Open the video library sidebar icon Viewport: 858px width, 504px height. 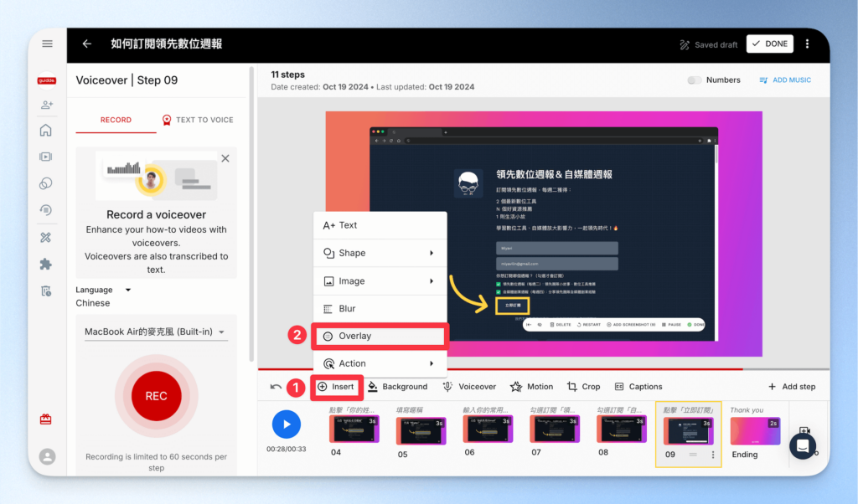[46, 157]
